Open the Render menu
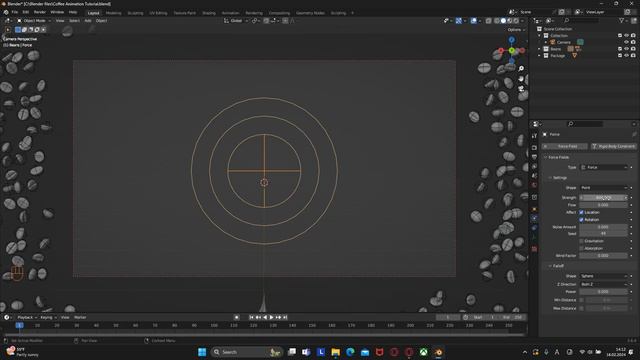This screenshot has width=640, height=360. pyautogui.click(x=40, y=13)
